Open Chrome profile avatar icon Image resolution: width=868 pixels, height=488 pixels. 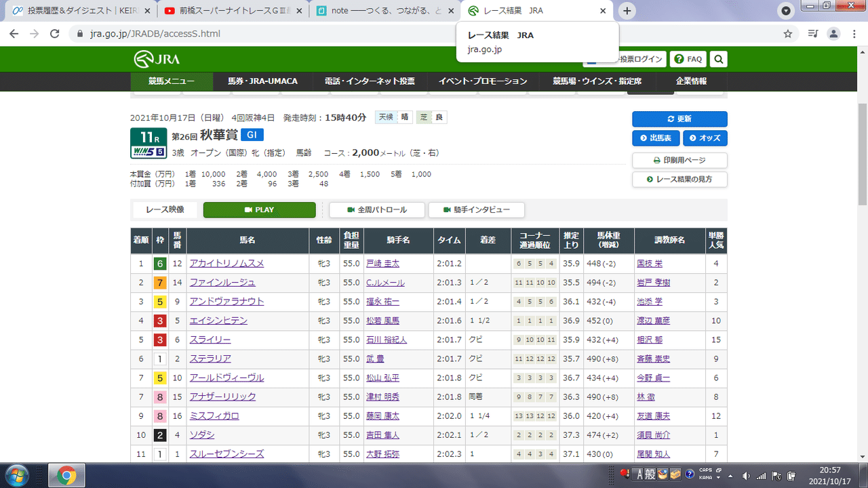(x=834, y=34)
